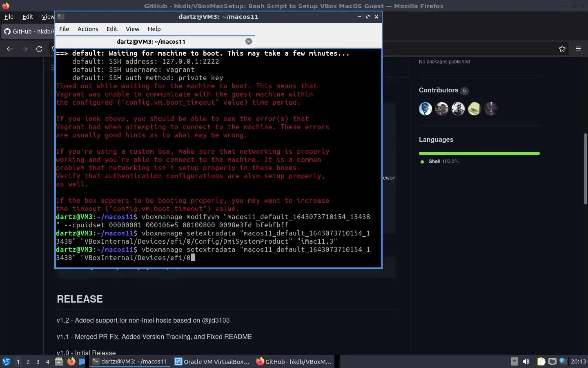The image size is (588, 368).
Task: Close the dartz@VM3 terminal tab
Action: click(x=248, y=41)
